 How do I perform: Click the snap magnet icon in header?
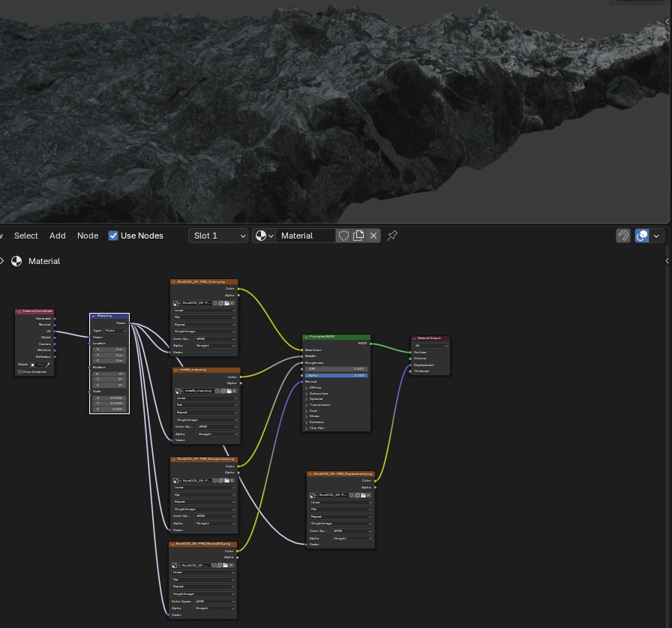click(x=622, y=236)
